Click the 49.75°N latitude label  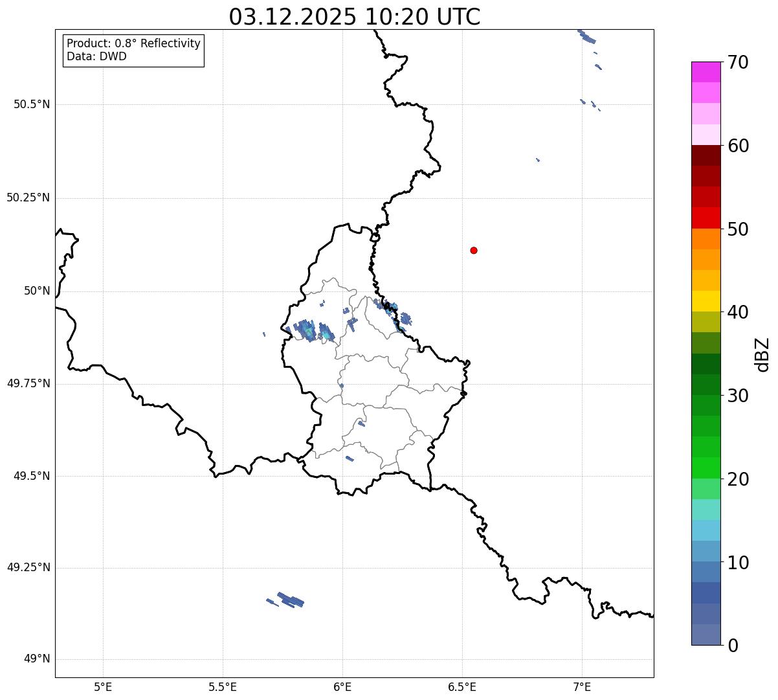click(x=28, y=383)
